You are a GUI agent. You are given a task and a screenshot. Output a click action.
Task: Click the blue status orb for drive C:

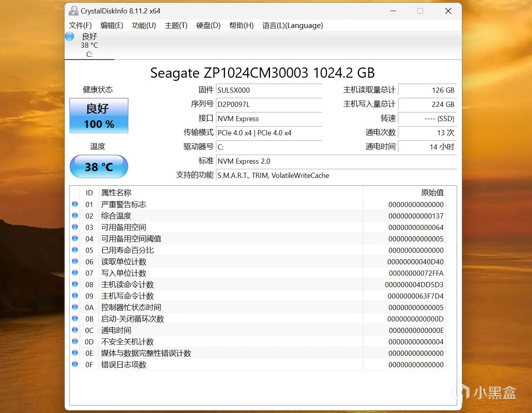(x=69, y=36)
